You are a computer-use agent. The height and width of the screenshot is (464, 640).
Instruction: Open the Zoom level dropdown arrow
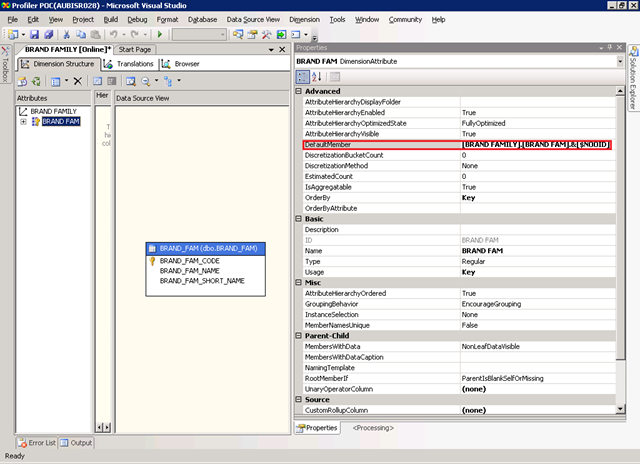coord(156,81)
